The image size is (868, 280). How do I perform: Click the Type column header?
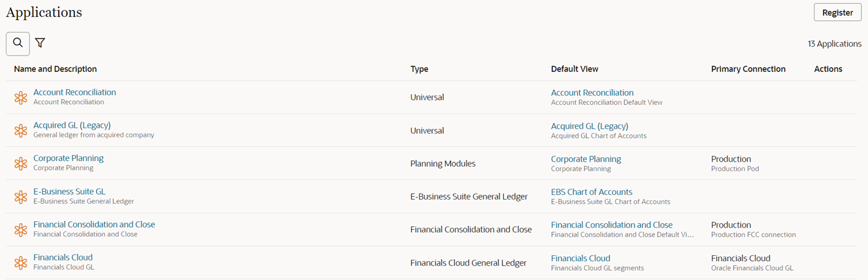pyautogui.click(x=419, y=69)
